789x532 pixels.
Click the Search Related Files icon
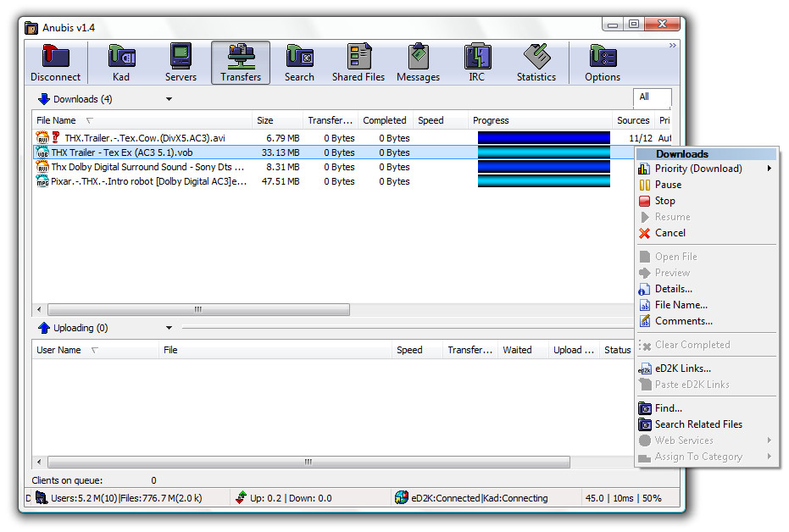coord(645,424)
